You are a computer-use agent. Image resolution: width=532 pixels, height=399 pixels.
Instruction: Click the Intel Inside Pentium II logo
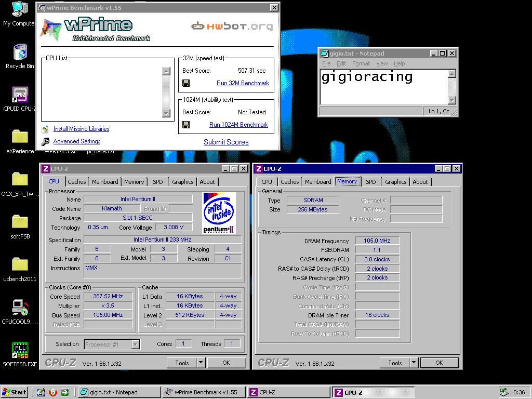[219, 213]
